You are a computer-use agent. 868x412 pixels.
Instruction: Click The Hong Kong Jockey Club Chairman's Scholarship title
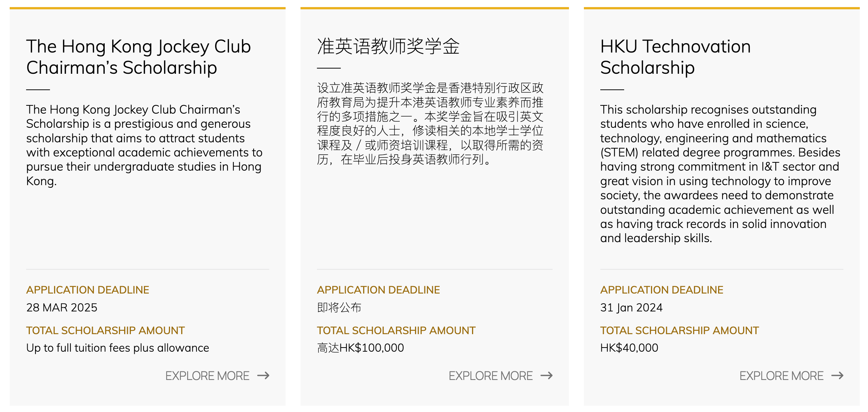(x=138, y=57)
